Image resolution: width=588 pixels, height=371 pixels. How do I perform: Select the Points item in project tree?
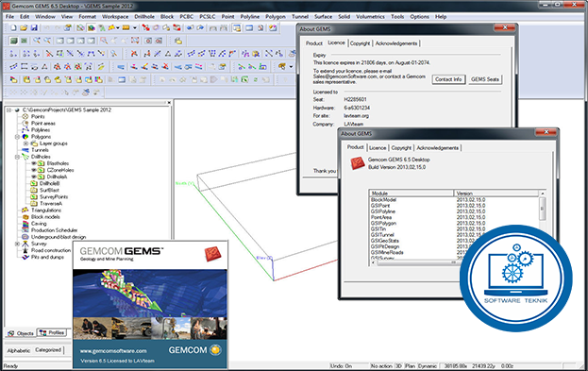(38, 117)
